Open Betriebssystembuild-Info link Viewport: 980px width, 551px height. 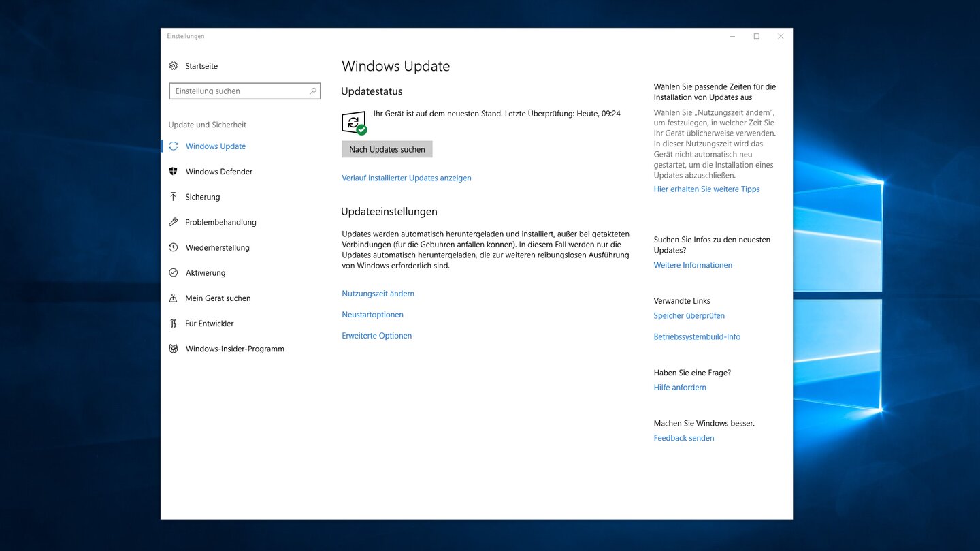click(x=697, y=337)
